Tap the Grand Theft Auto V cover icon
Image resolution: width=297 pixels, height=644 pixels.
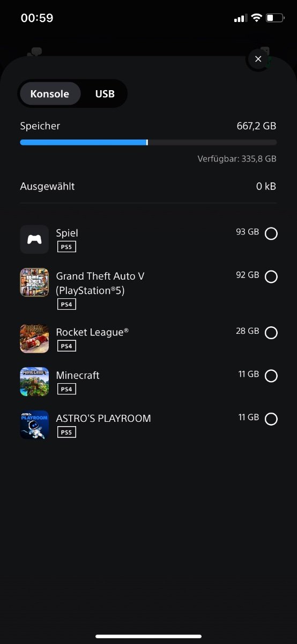coord(34,282)
